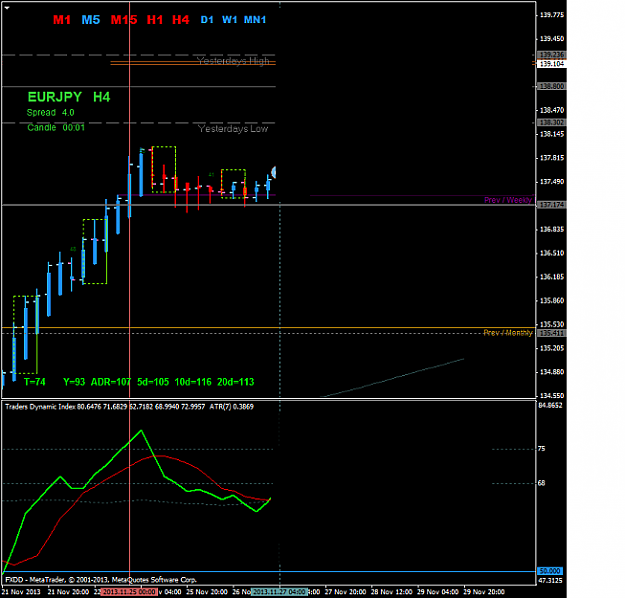Click the 134.550 price scale value
This screenshot has height=598, width=625.
[552, 396]
